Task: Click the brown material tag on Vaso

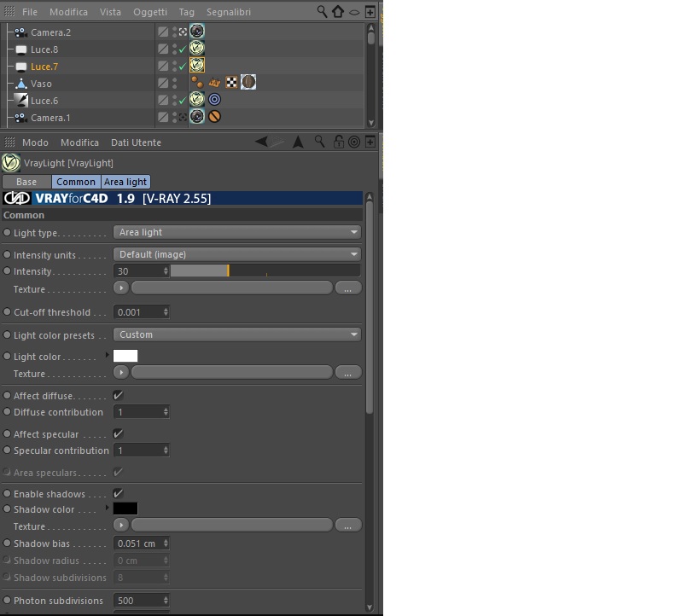Action: click(248, 82)
